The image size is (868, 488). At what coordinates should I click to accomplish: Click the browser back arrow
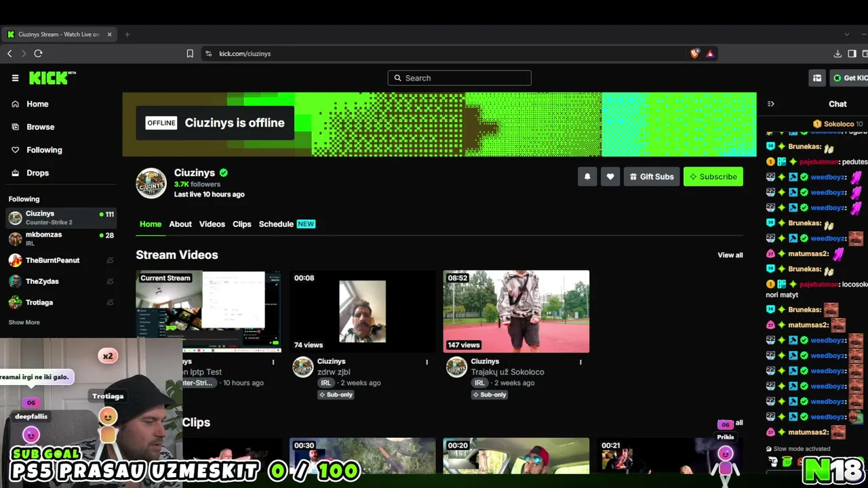[9, 54]
